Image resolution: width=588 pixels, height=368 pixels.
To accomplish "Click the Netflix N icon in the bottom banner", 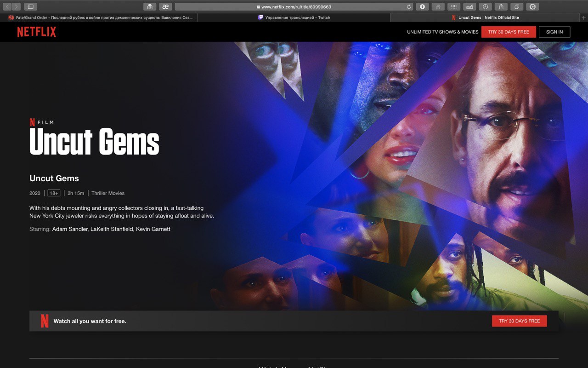I will coord(45,321).
